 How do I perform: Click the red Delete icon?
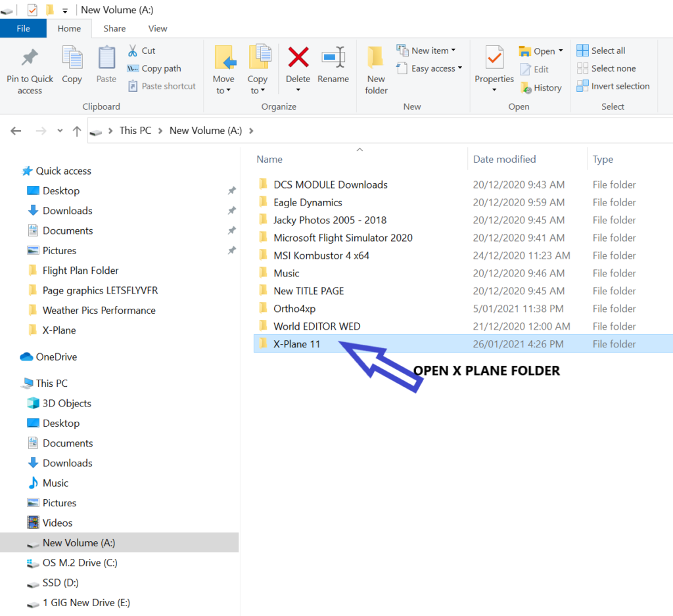click(x=298, y=58)
